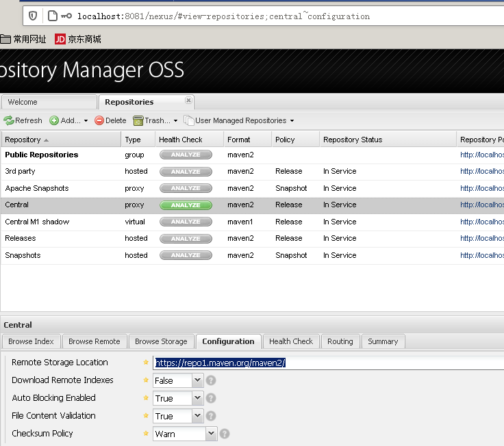Click green ANALYZE button for Central
504x446 pixels.
pyautogui.click(x=186, y=205)
